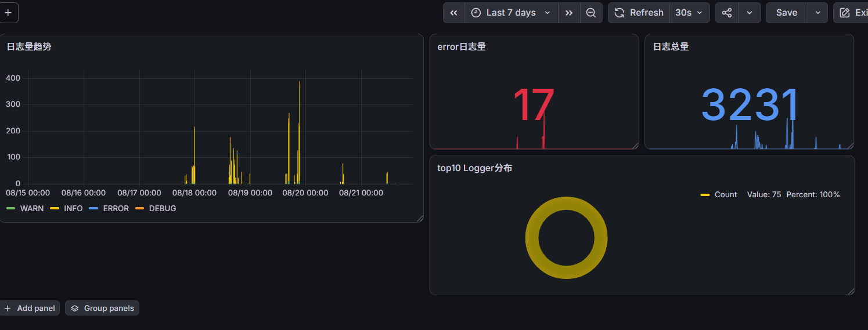Click the 08/18 00:00 axis label
Screen dimensions: 868x330
coord(195,193)
